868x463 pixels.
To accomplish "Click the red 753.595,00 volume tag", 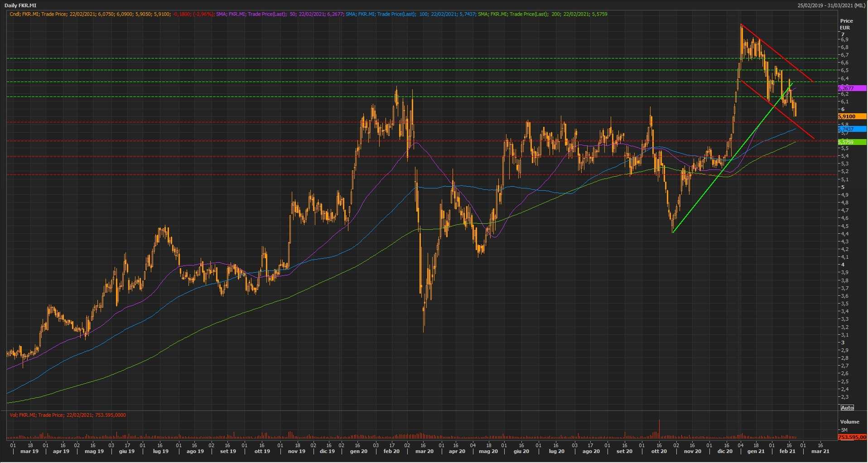I will (x=852, y=438).
